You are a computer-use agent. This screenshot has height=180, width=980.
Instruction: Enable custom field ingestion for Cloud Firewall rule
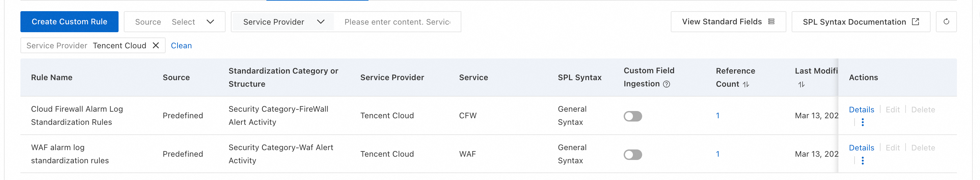click(x=632, y=116)
